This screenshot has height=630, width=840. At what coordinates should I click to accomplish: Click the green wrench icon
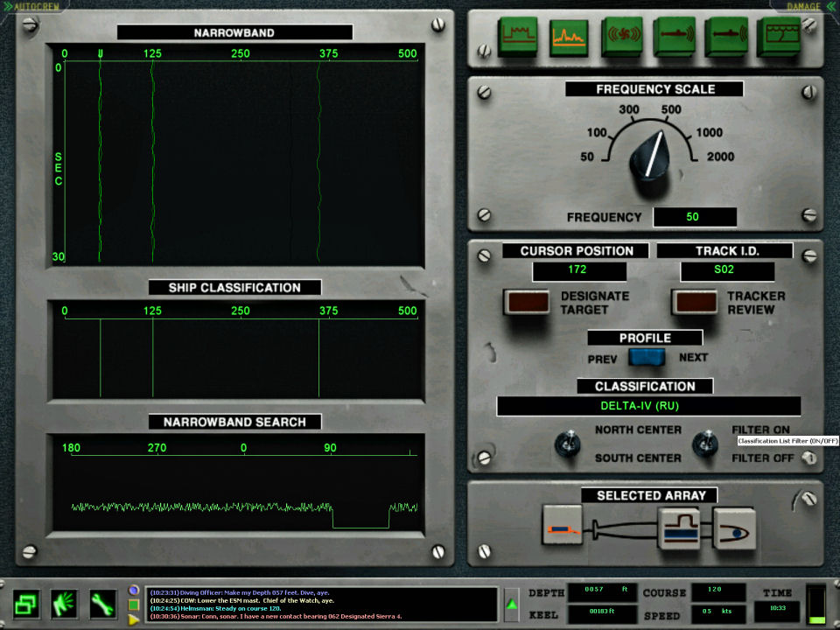pos(104,603)
